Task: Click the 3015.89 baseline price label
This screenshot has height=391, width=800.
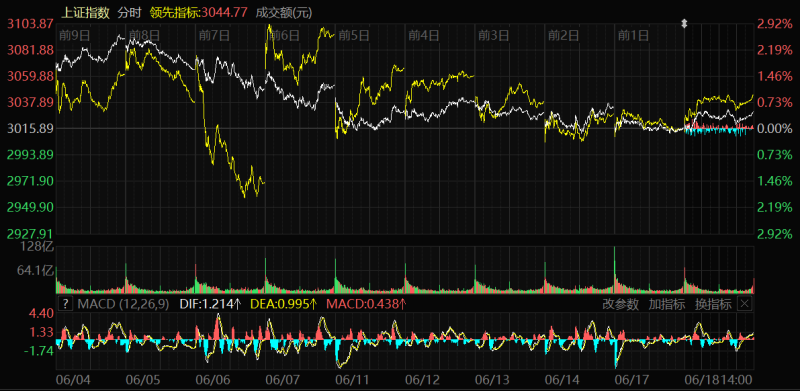Action: (x=29, y=129)
